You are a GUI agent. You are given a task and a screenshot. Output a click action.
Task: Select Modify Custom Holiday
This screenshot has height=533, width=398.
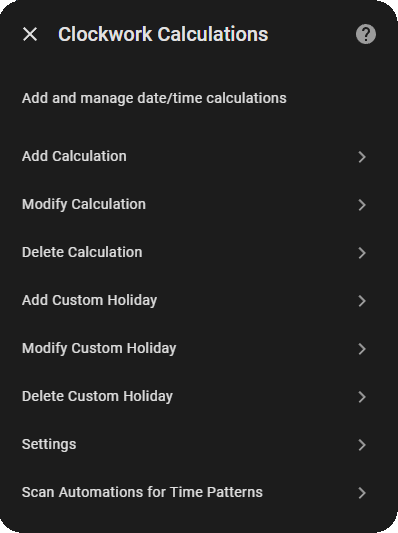tap(199, 348)
